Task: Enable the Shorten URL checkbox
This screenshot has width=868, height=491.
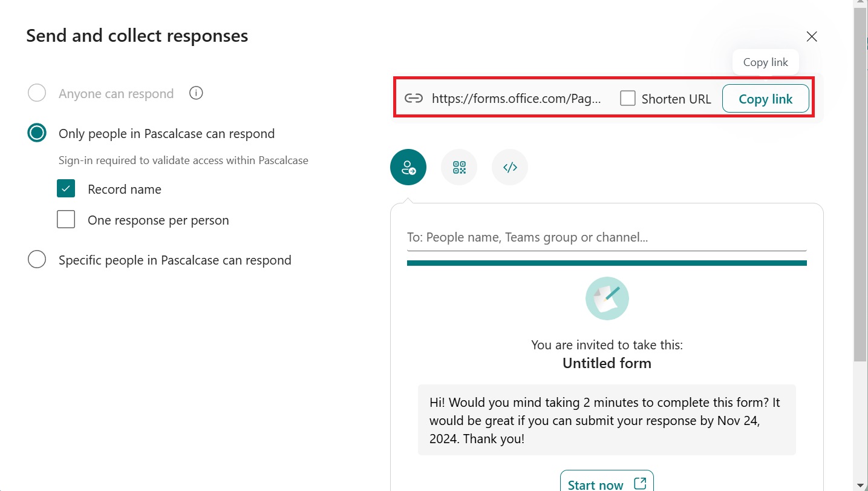Action: coord(628,98)
